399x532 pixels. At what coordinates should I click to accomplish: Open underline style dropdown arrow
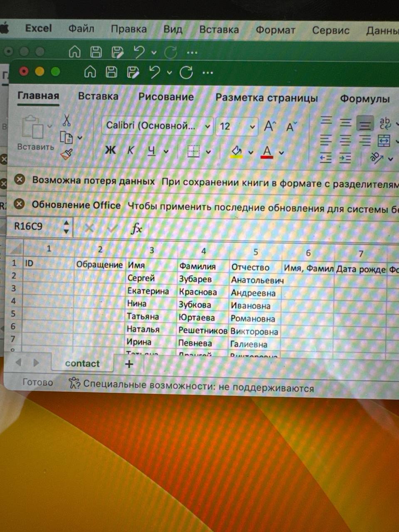pos(166,152)
